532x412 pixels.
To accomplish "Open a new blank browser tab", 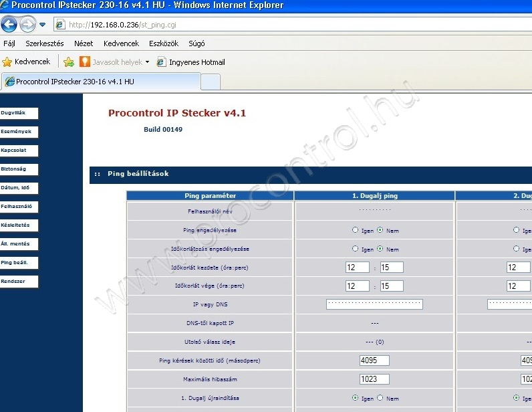I will (x=211, y=82).
